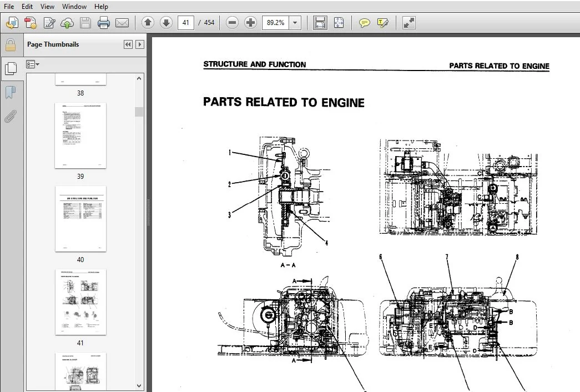580x392 pixels.
Task: Click the security padlock sidebar icon
Action: click(11, 45)
